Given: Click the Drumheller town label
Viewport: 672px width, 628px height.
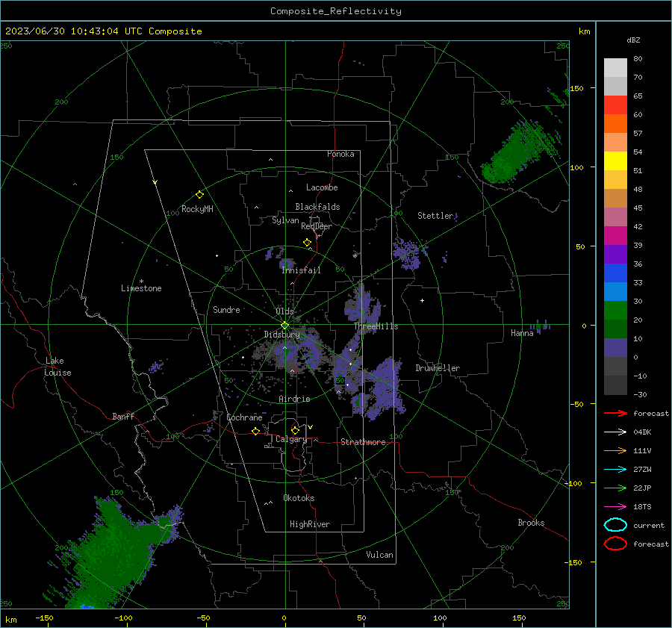Looking at the screenshot, I should pos(438,368).
